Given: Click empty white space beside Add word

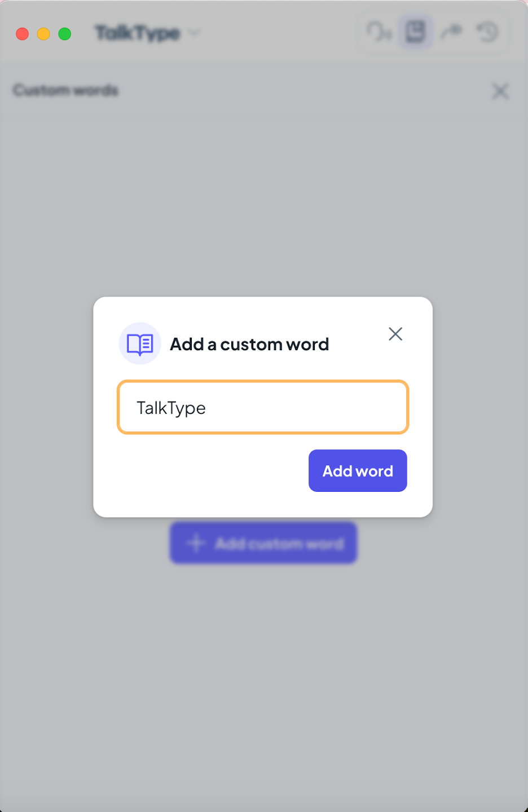Looking at the screenshot, I should pyautogui.click(x=212, y=471).
